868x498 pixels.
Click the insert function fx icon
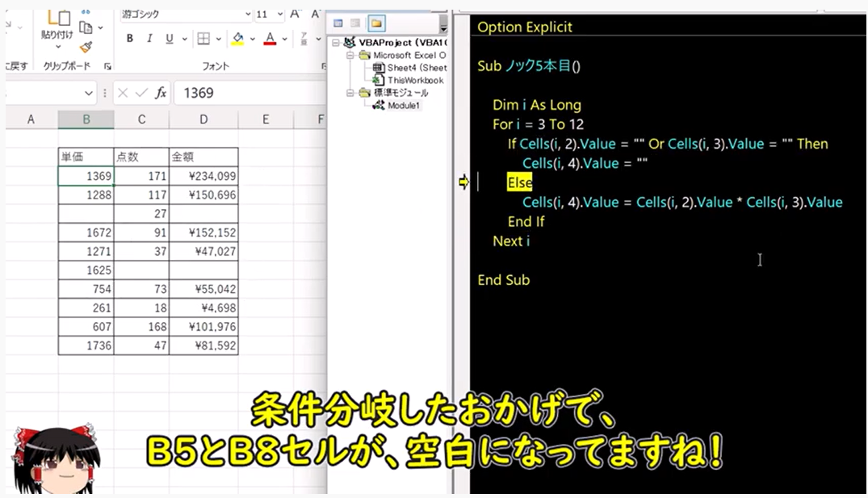tap(161, 93)
